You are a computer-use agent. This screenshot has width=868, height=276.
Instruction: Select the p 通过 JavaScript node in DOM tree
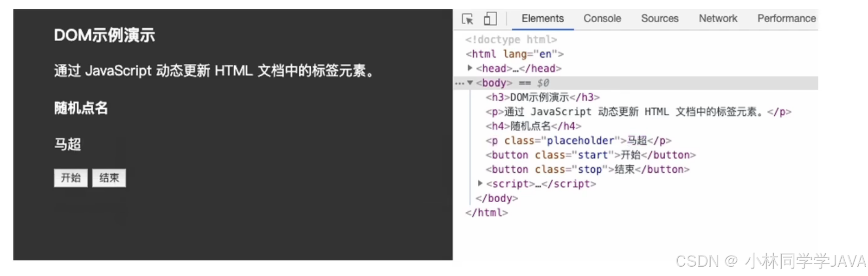coord(638,112)
